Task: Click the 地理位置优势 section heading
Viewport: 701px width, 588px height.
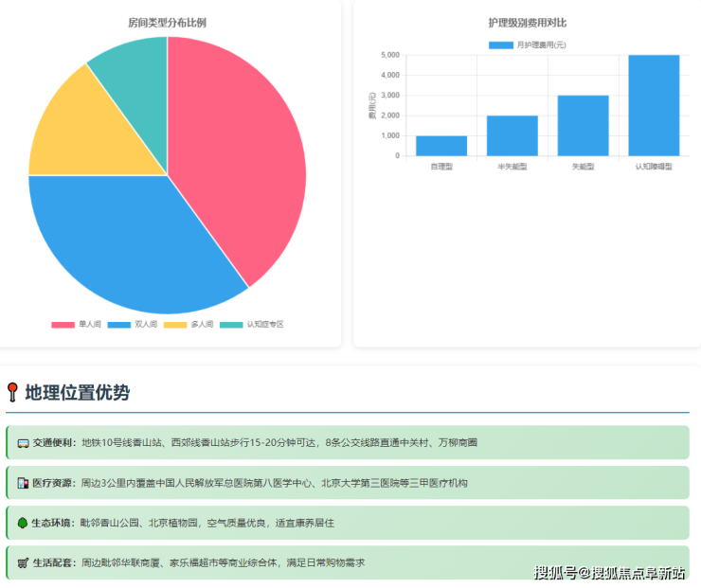Action: click(78, 393)
